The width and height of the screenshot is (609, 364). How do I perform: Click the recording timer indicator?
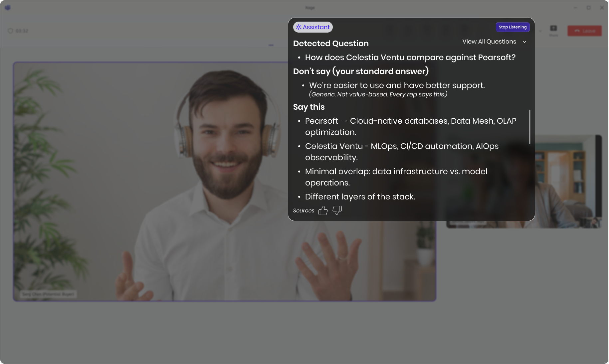[18, 31]
